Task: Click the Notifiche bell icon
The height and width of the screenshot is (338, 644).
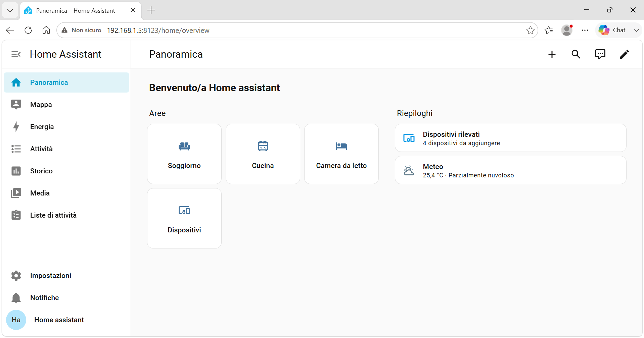Action: coord(16,298)
